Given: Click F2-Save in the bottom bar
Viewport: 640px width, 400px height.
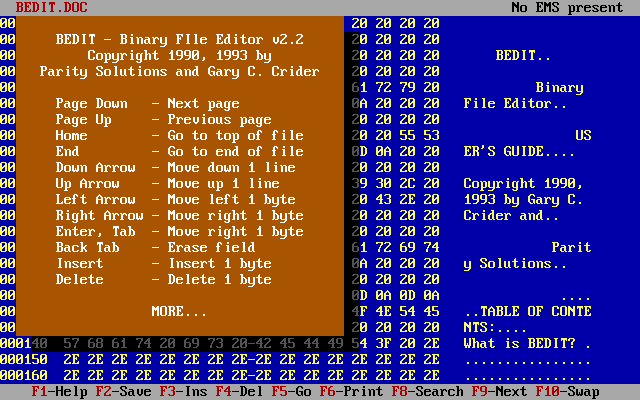Looking at the screenshot, I should [x=124, y=392].
